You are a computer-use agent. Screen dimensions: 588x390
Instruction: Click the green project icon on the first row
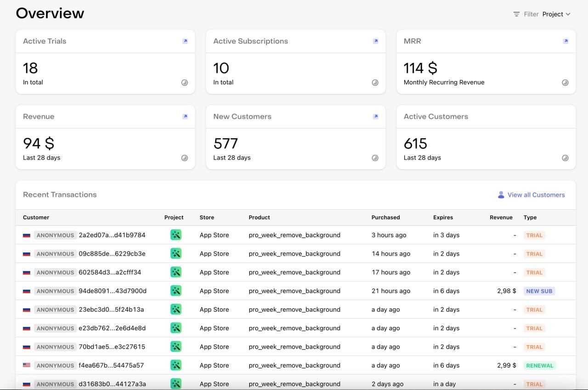pos(176,235)
